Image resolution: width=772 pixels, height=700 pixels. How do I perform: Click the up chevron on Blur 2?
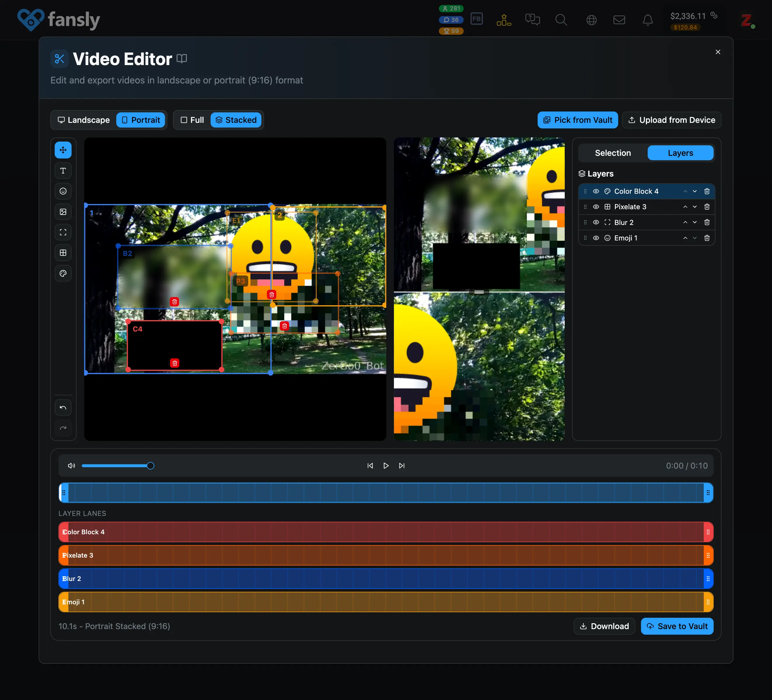point(686,222)
